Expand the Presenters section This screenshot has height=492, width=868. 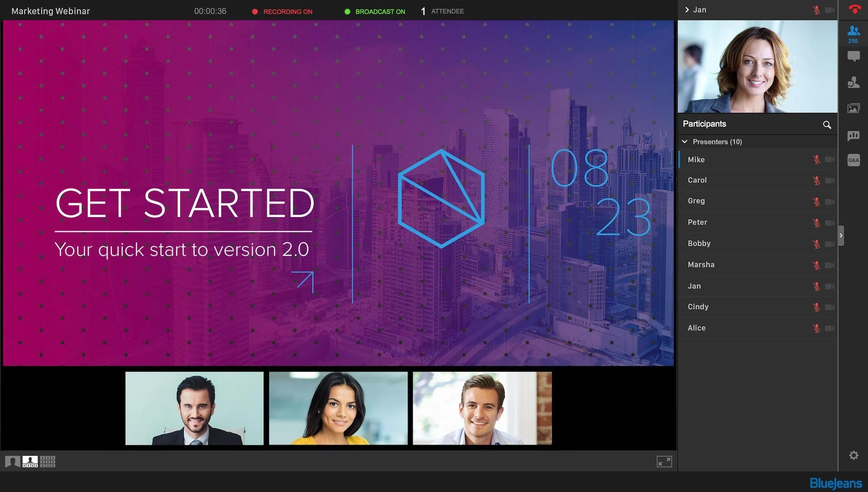tap(686, 141)
